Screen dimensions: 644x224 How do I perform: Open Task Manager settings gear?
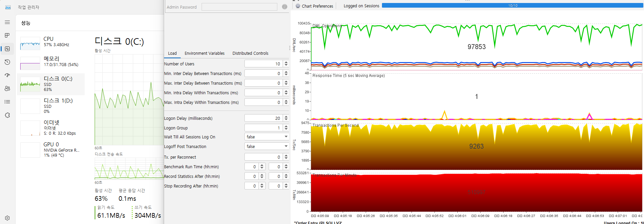coord(7,218)
